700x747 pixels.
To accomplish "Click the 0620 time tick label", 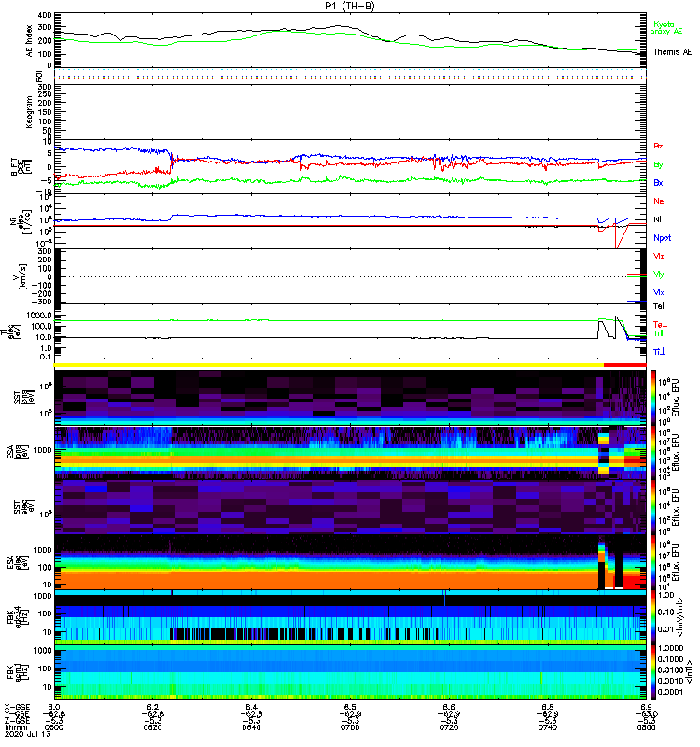I will (152, 727).
